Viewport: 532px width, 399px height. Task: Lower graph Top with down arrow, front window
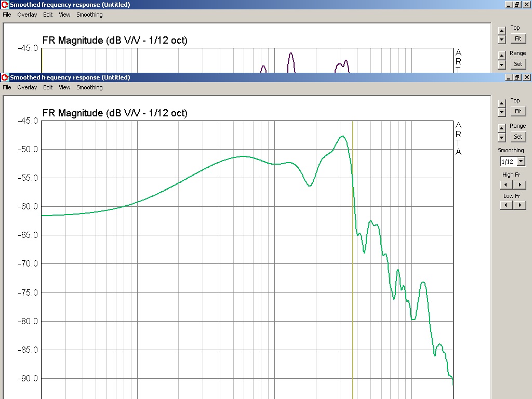pos(502,112)
